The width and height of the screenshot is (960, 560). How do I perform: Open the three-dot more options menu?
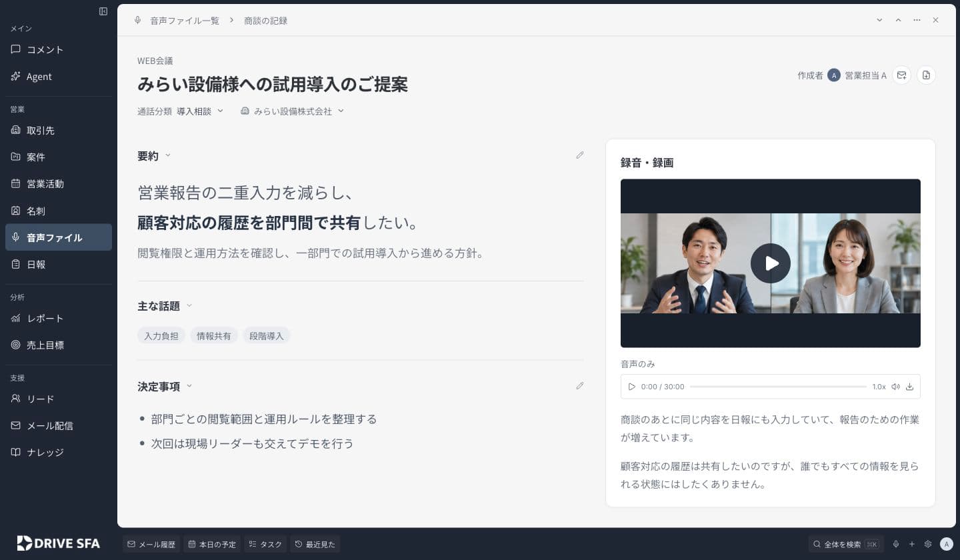point(917,20)
